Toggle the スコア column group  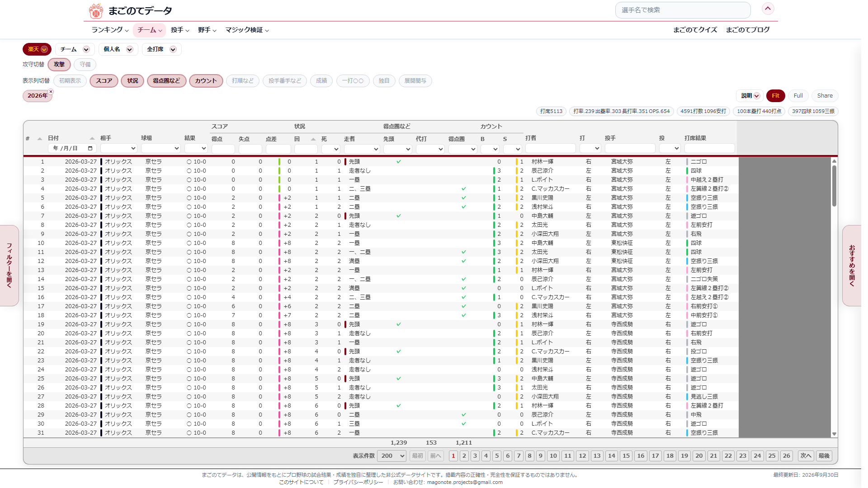[104, 81]
